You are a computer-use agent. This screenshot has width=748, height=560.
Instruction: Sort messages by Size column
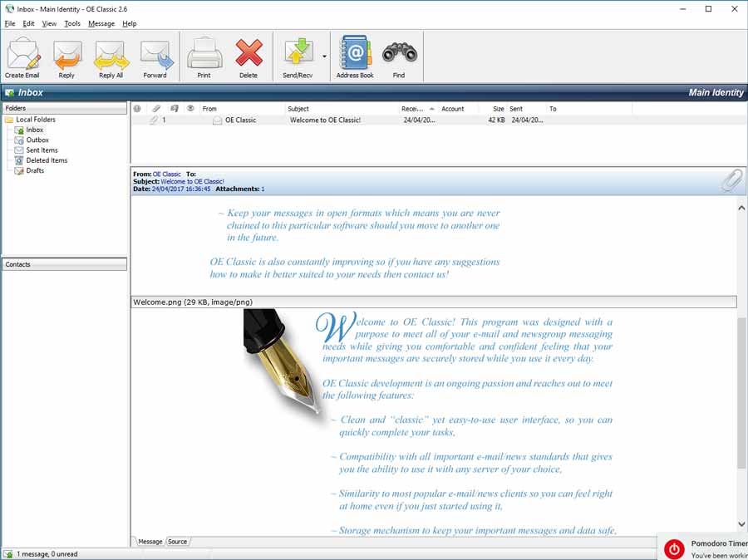point(493,109)
